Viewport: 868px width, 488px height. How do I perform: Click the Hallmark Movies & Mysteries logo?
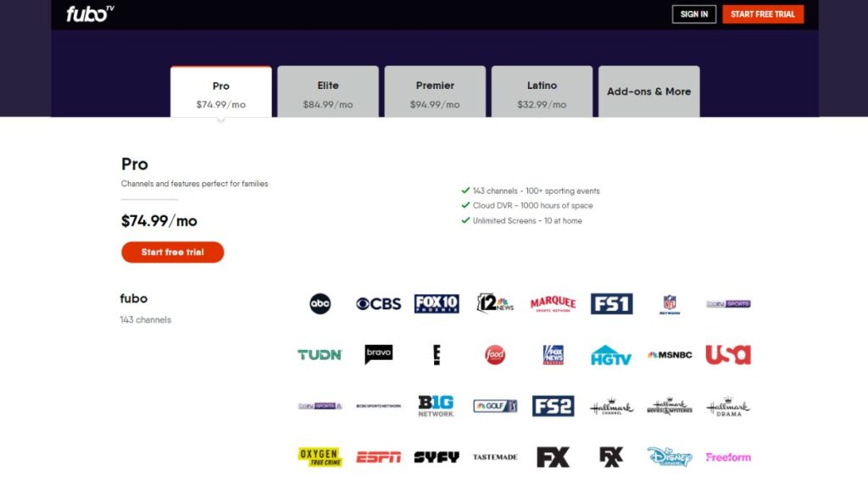tap(670, 407)
